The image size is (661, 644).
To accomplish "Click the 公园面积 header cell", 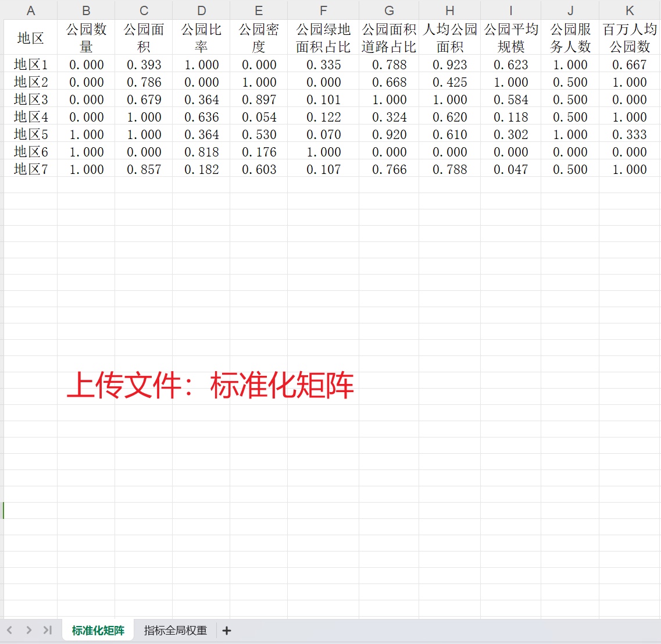I will point(144,38).
